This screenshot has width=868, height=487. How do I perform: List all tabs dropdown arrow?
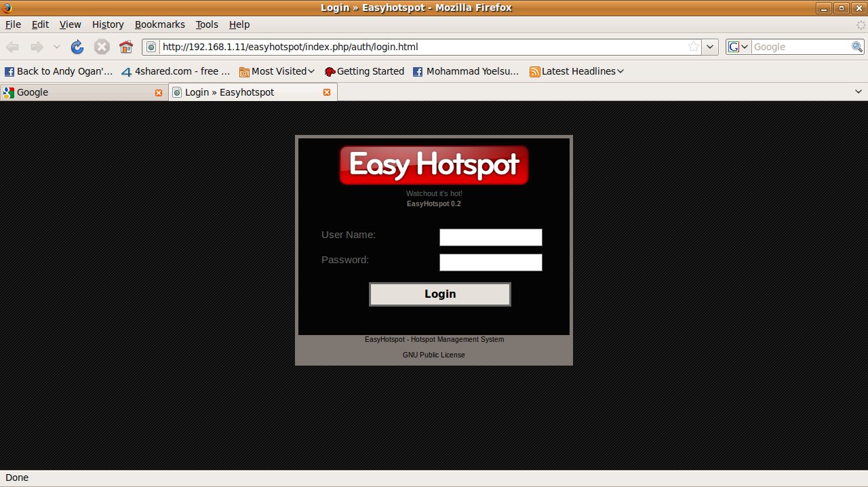pyautogui.click(x=857, y=92)
